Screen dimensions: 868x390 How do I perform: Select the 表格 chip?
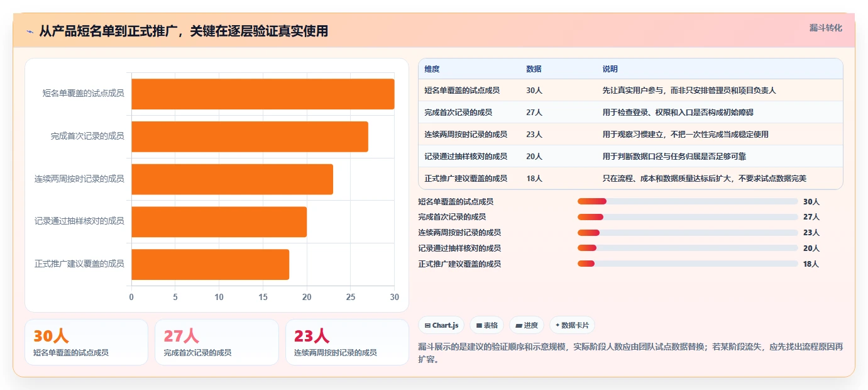click(486, 325)
